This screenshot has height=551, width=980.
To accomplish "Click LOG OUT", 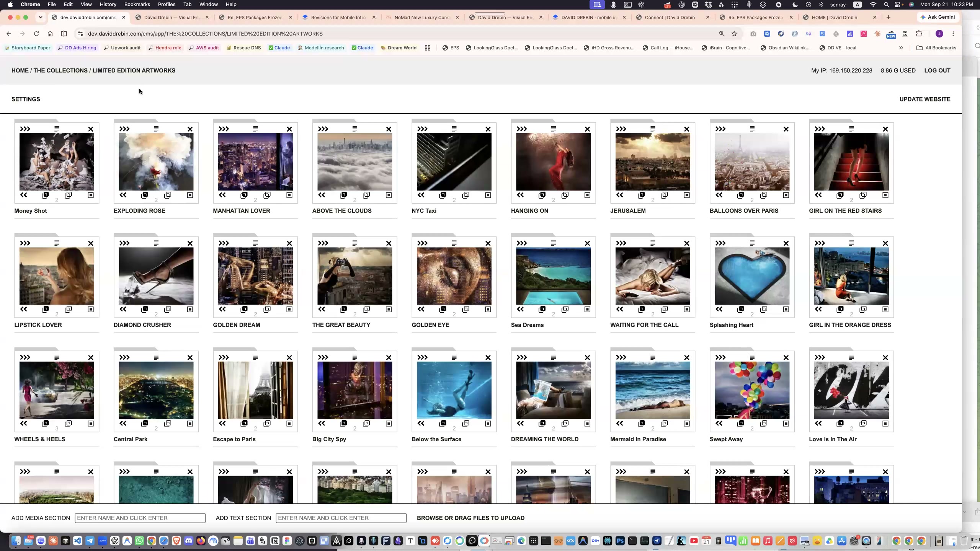I will point(937,70).
